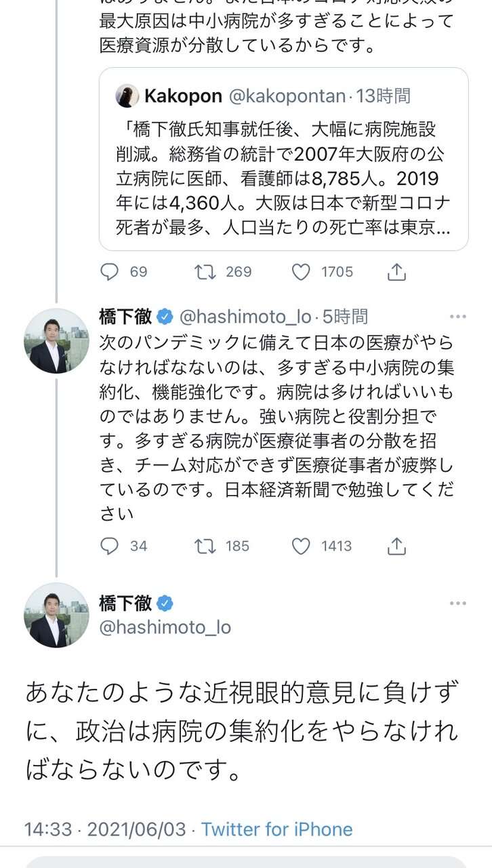
Task: Open the Twitter for iPhone source link
Action: (276, 829)
